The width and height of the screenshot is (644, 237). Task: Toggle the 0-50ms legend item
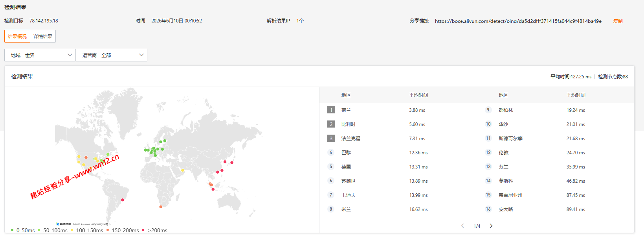(x=23, y=230)
